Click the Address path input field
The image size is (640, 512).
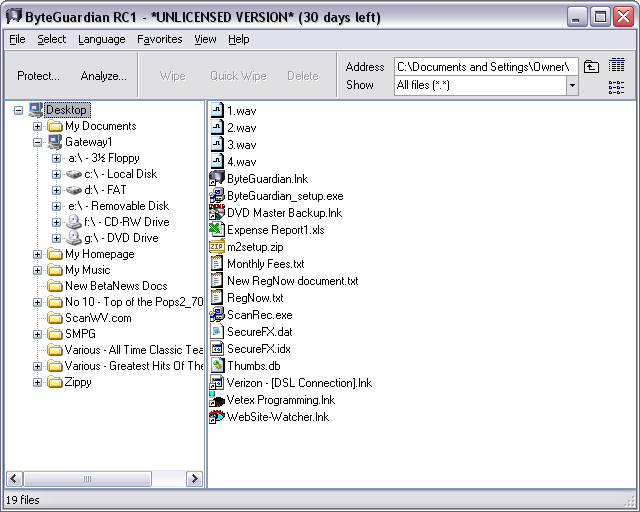pos(486,67)
